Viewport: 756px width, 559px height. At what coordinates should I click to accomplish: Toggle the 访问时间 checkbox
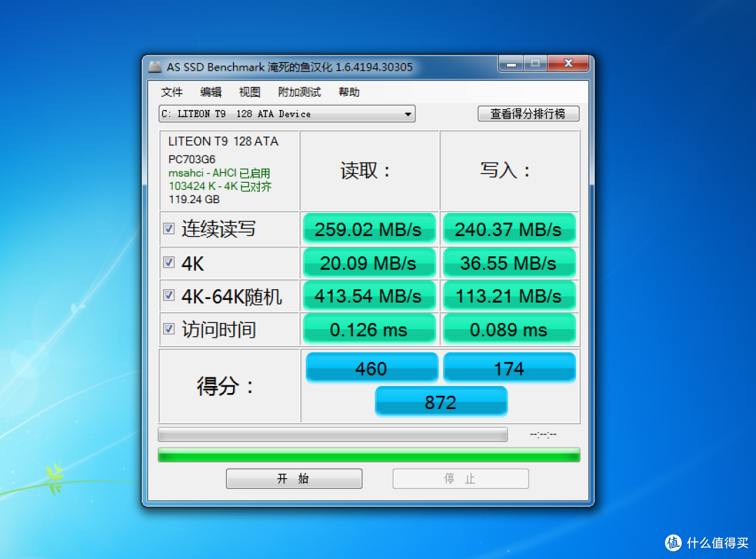(169, 329)
